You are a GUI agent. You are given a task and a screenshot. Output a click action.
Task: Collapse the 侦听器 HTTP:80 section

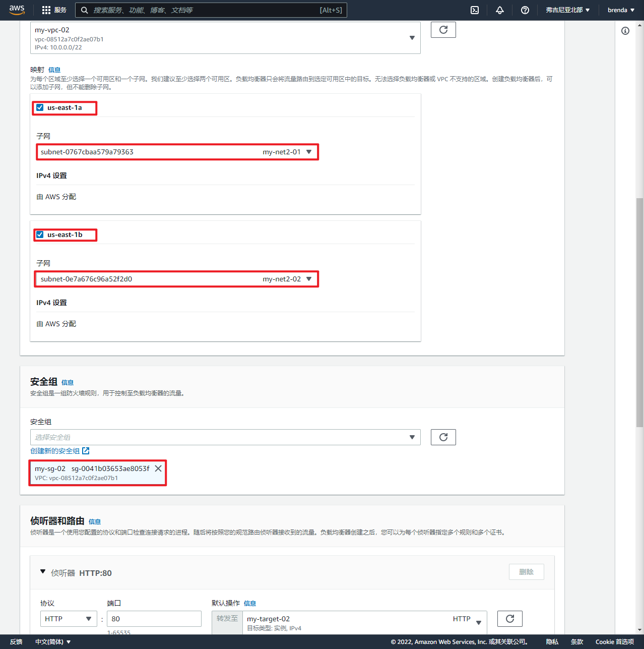click(x=43, y=572)
